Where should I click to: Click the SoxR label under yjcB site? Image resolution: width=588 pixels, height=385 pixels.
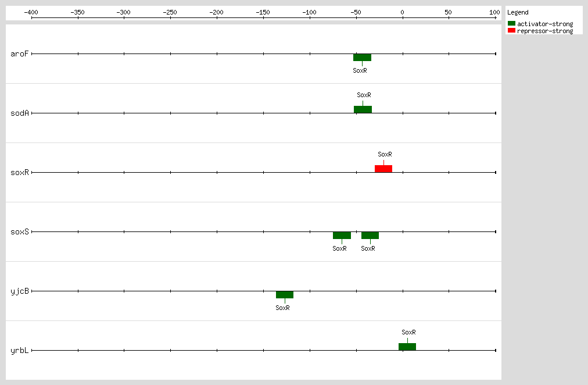pyautogui.click(x=283, y=308)
